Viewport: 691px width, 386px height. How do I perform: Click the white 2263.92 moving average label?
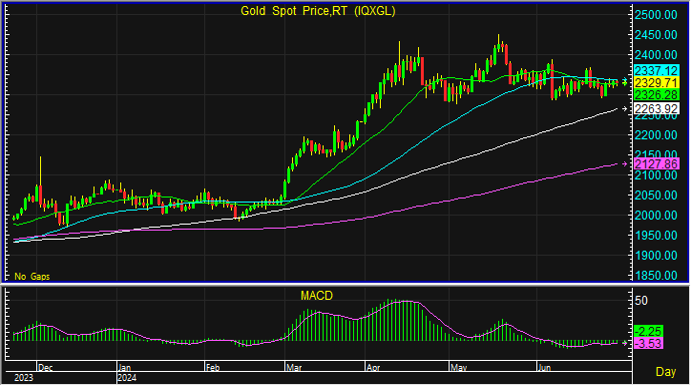(x=656, y=108)
